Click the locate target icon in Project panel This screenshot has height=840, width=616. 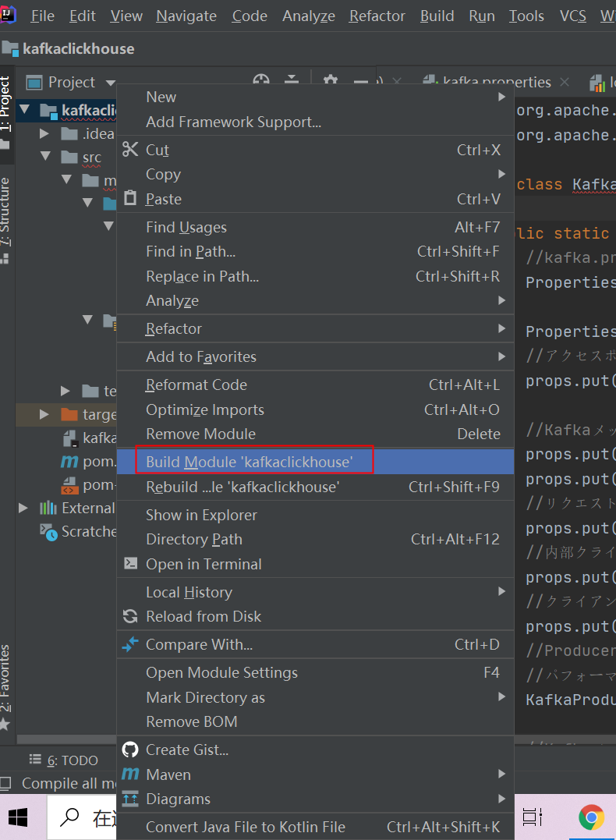coord(261,80)
